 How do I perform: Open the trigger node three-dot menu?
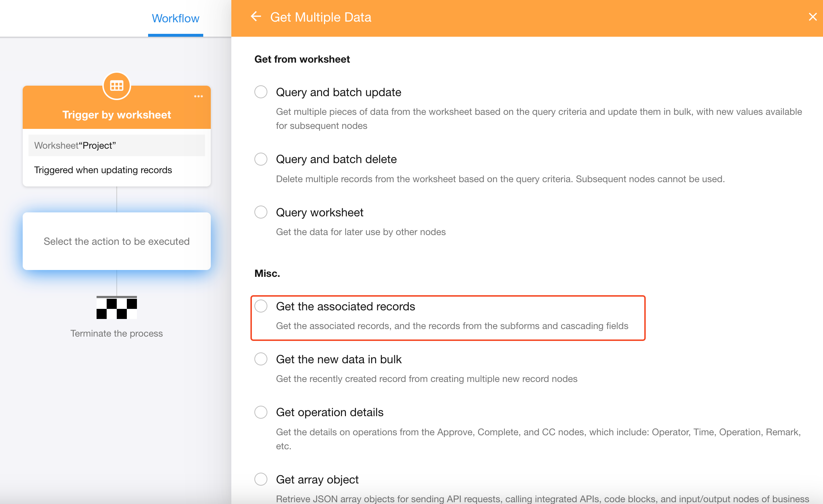(x=198, y=96)
